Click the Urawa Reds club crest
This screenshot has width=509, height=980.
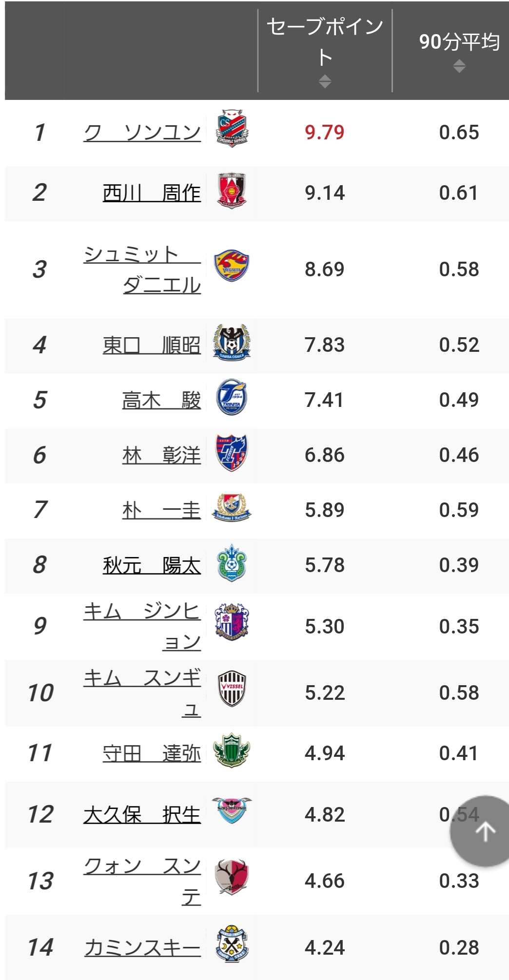point(232,191)
